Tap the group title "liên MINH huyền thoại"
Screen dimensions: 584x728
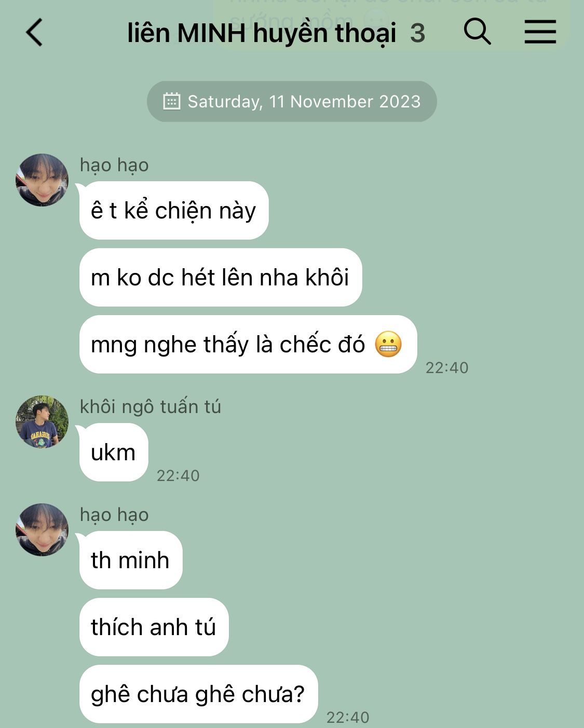click(262, 33)
